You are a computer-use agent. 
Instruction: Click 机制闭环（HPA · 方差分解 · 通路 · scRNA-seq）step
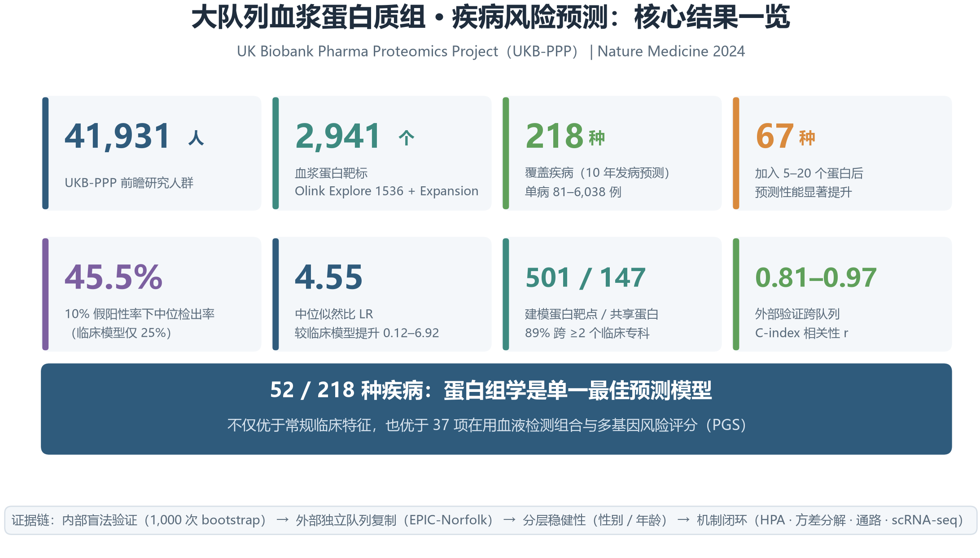830,520
